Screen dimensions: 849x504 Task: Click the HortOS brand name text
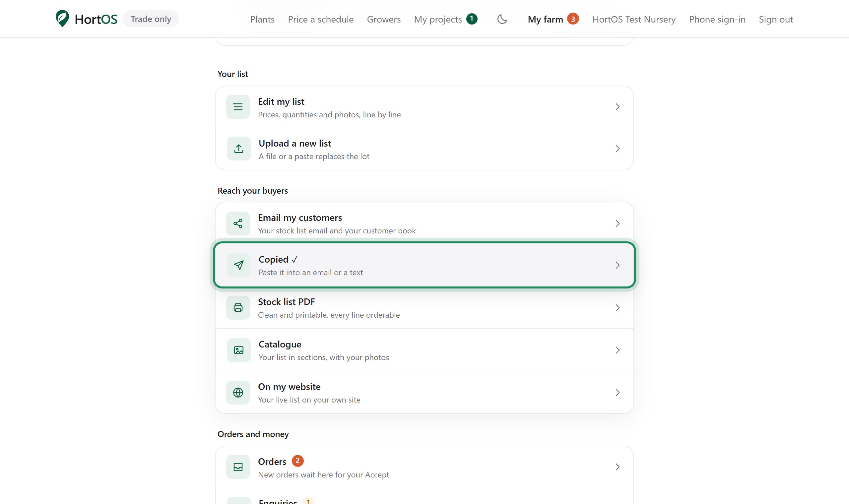(x=96, y=19)
